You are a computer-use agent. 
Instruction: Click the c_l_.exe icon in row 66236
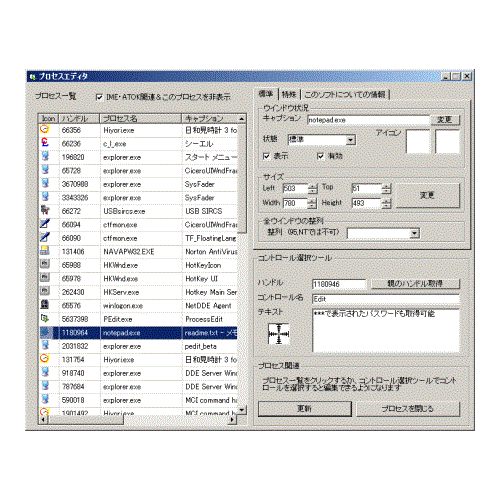tap(45, 143)
